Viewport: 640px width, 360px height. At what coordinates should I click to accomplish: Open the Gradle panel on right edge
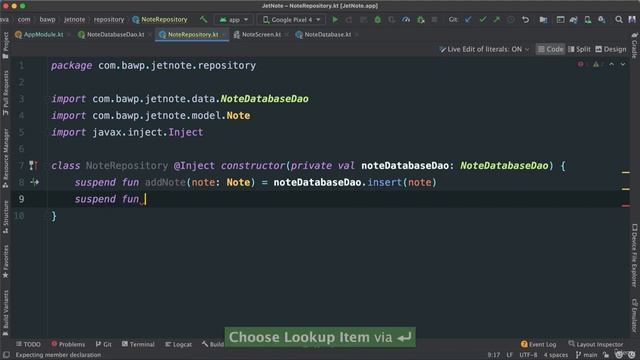click(x=635, y=45)
